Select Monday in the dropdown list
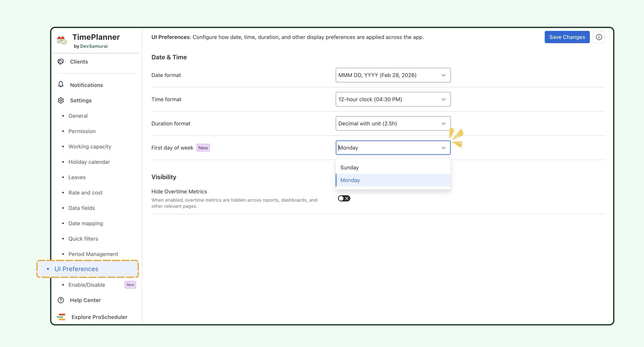 click(x=393, y=180)
